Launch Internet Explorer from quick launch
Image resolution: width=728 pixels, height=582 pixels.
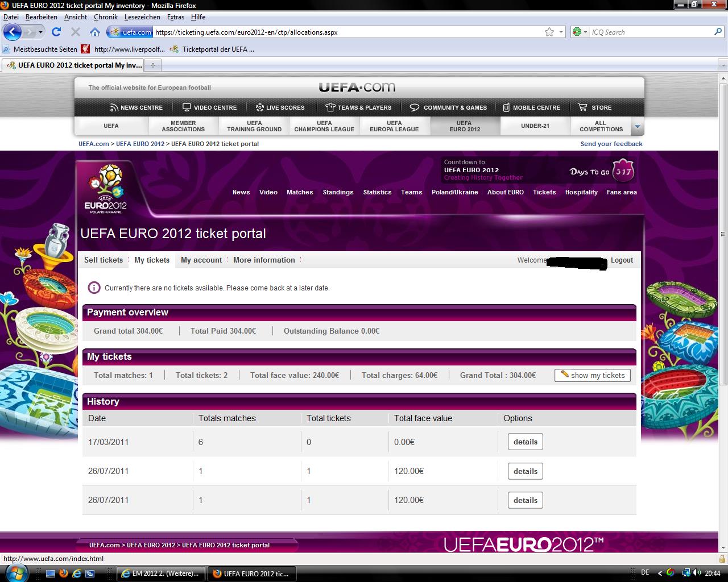tap(76, 573)
